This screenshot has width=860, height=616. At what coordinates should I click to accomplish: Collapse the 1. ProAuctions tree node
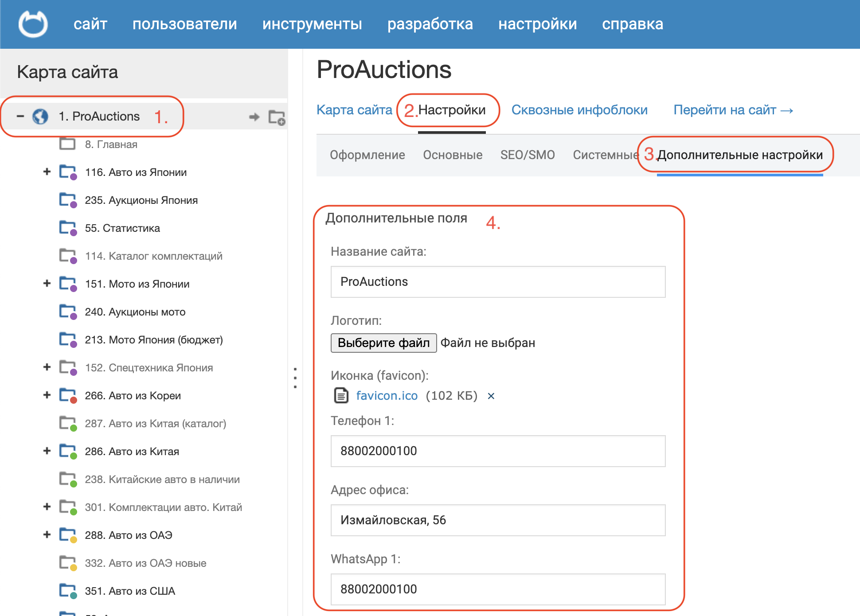coord(20,117)
